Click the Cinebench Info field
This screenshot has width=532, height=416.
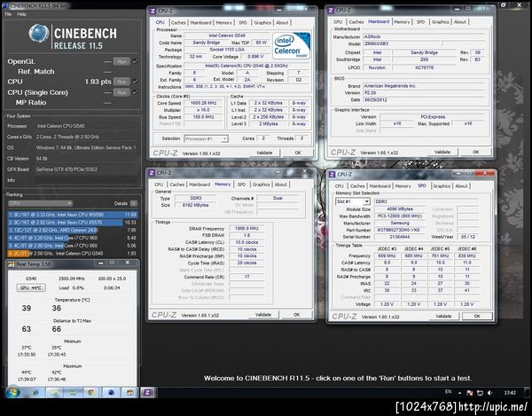click(86, 180)
